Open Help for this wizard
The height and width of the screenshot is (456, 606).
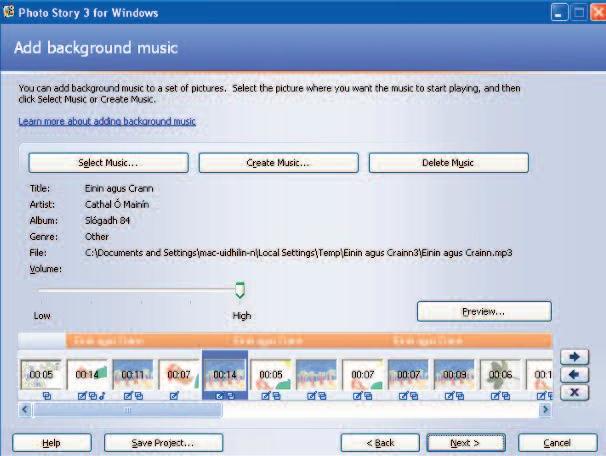[x=52, y=443]
